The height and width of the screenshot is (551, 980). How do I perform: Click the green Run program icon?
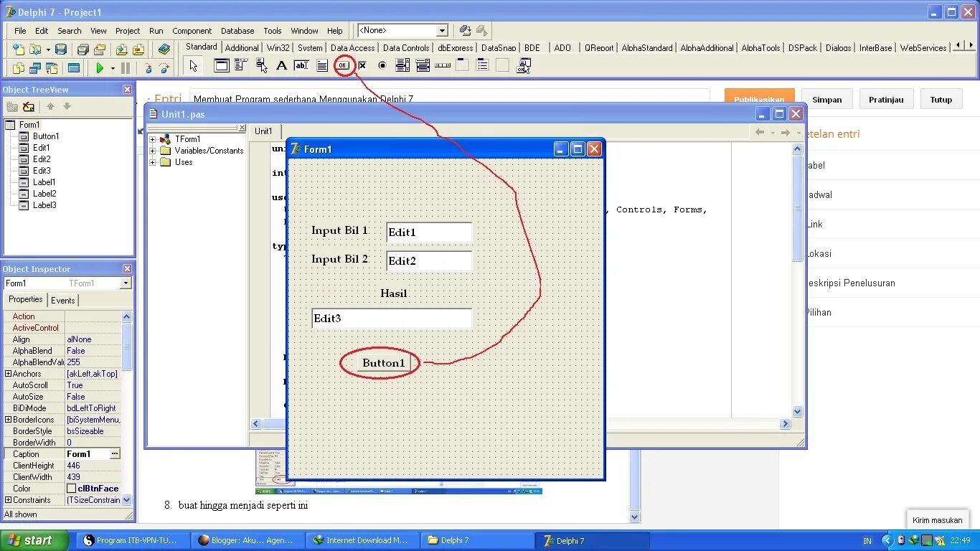100,68
